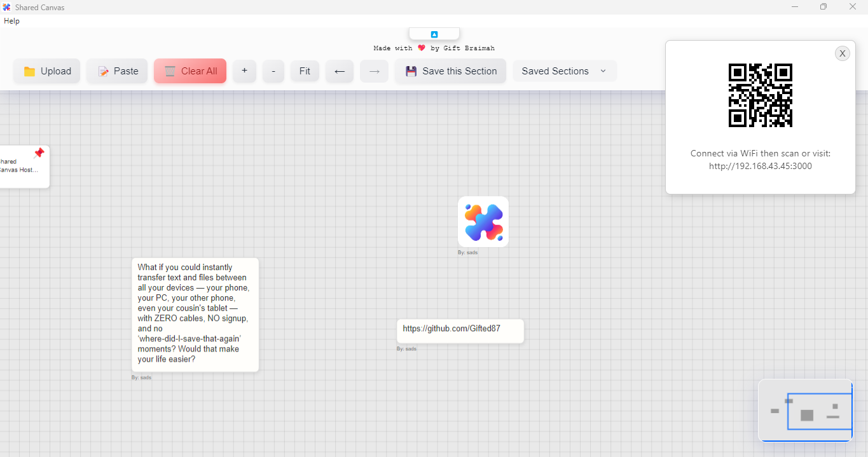868x457 pixels.
Task: Save this Section
Action: tap(451, 71)
